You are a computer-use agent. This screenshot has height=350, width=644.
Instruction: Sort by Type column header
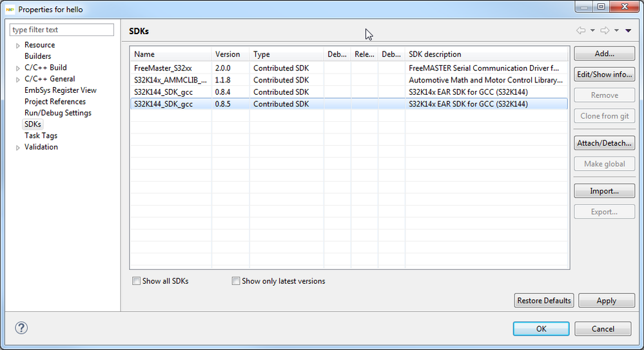point(287,54)
